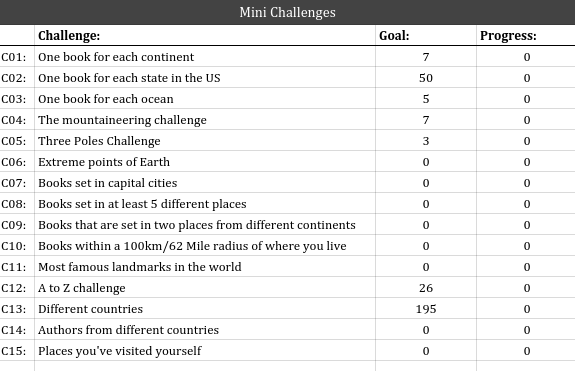The width and height of the screenshot is (575, 371).
Task: Click the C12: row label cell
Action: pyautogui.click(x=17, y=288)
